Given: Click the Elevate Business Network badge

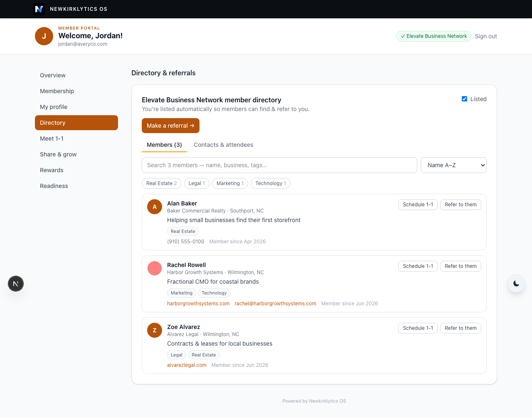Looking at the screenshot, I should 434,36.
